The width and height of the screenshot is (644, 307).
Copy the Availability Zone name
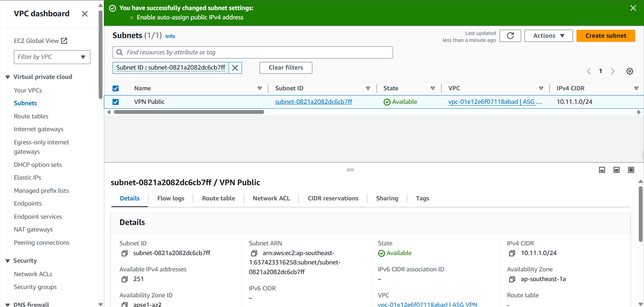point(512,279)
